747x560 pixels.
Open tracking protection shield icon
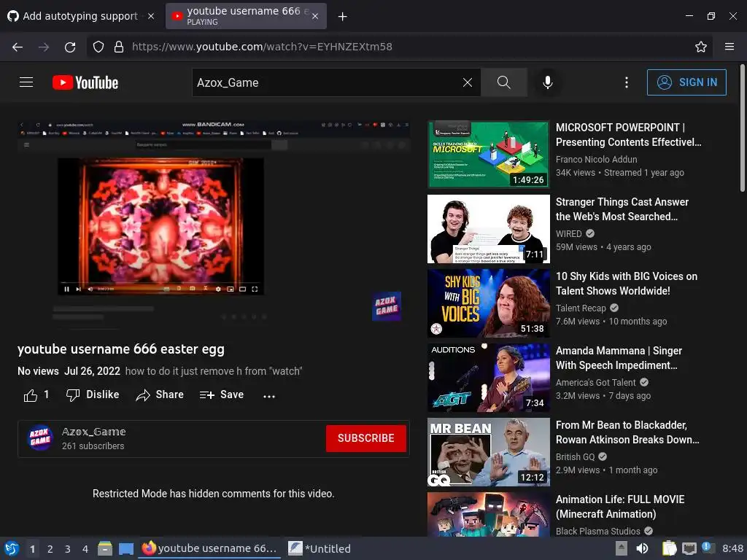point(98,47)
